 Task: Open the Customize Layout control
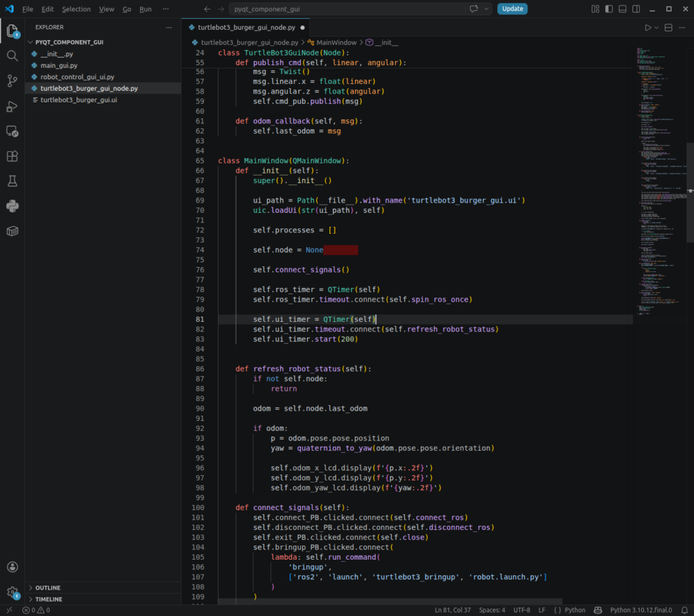595,9
